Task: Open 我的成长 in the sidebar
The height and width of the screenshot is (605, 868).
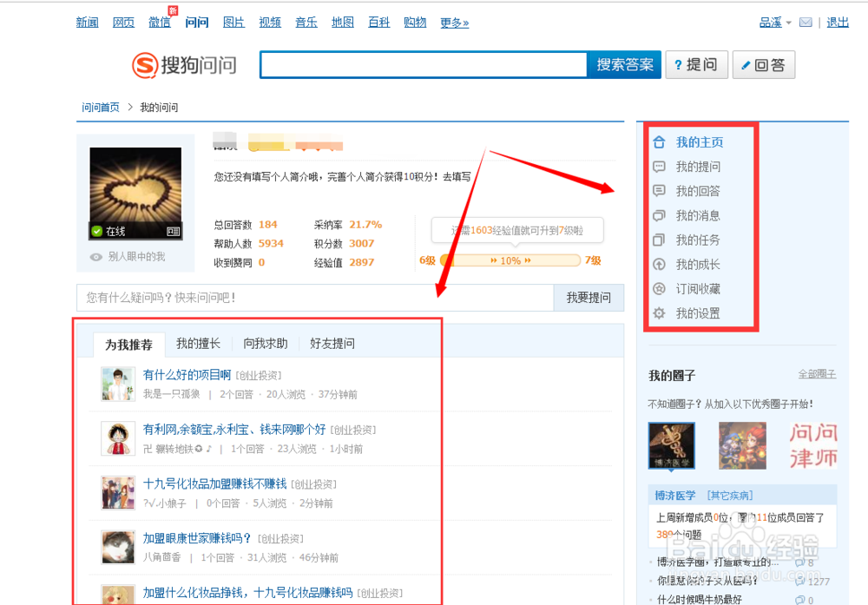Action: pos(698,264)
